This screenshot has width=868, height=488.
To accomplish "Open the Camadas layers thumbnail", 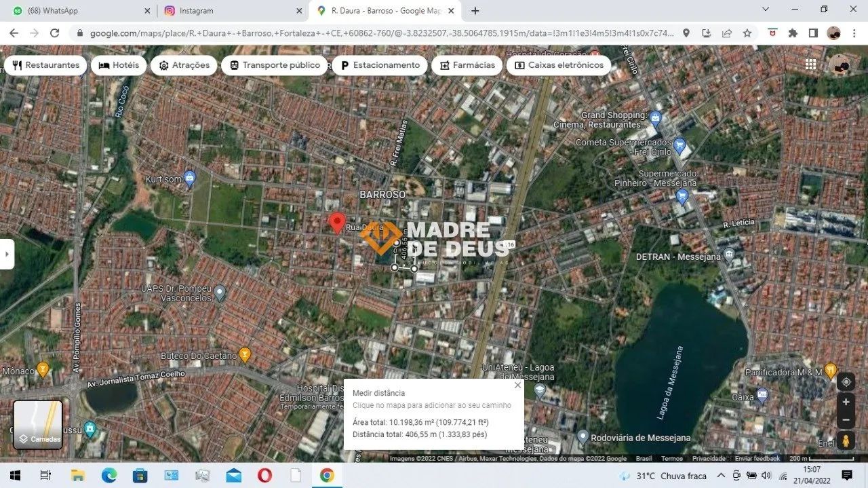I will [x=38, y=425].
